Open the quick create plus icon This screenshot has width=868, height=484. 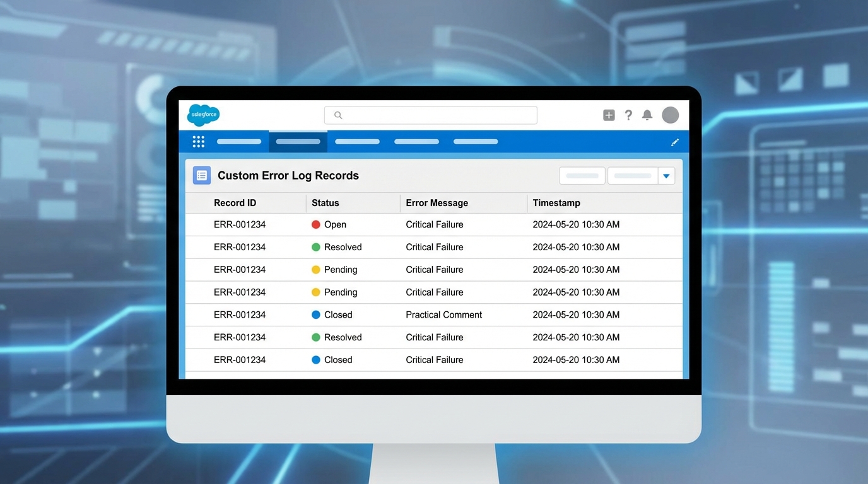pos(608,115)
